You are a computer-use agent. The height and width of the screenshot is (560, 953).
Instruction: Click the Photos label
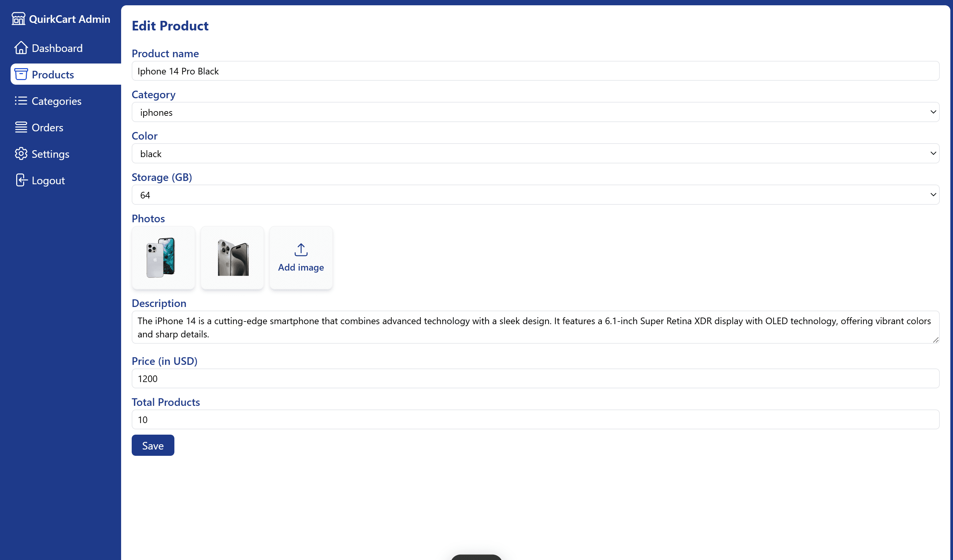pos(148,219)
